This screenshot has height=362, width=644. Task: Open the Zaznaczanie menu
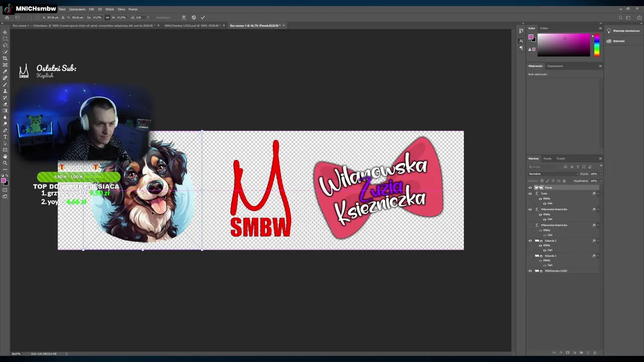77,9
